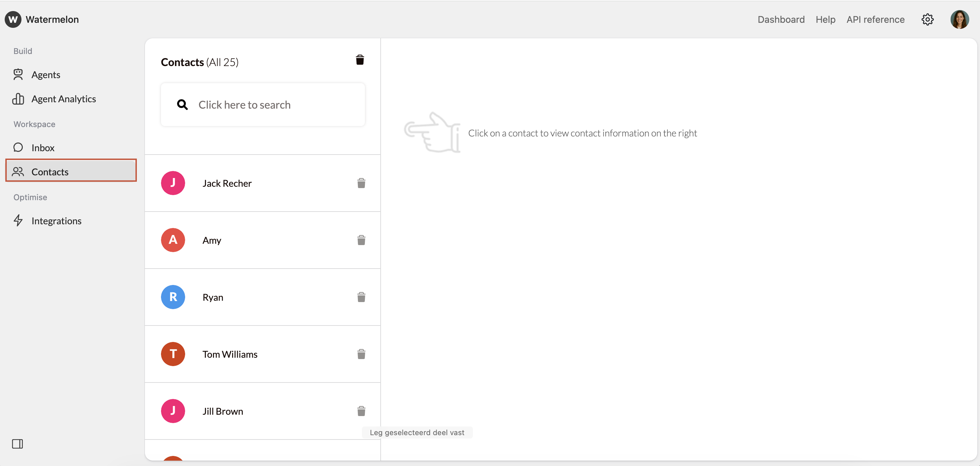Click Jack Recher's pink J avatar

pos(173,183)
